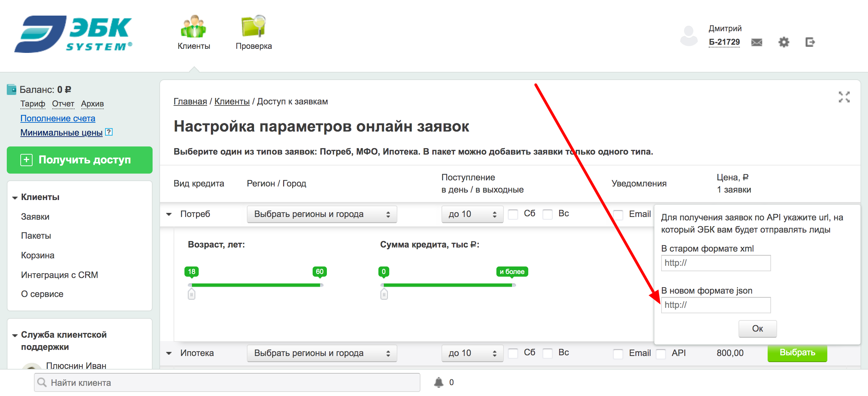Open Корзина in sidebar menu

pos(38,255)
